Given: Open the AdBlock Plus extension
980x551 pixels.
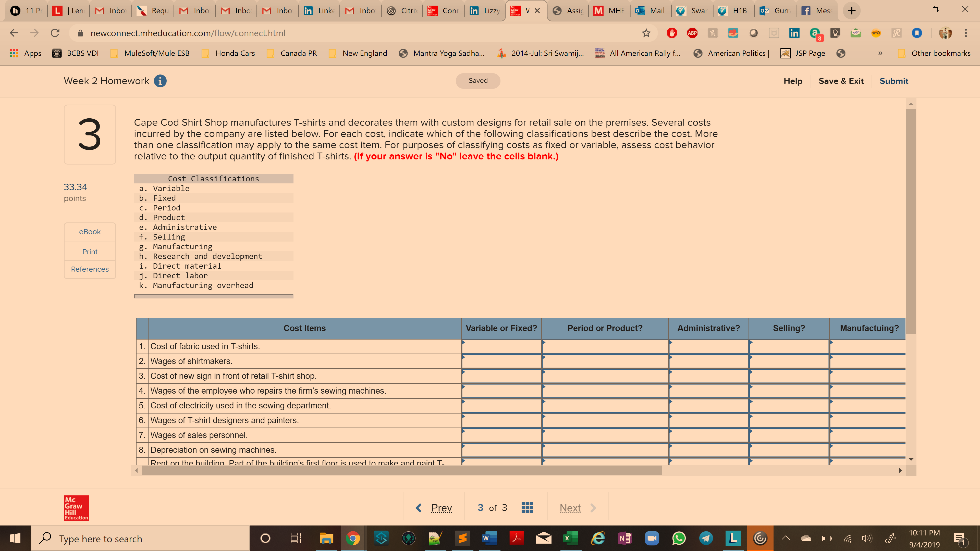Looking at the screenshot, I should pyautogui.click(x=692, y=33).
